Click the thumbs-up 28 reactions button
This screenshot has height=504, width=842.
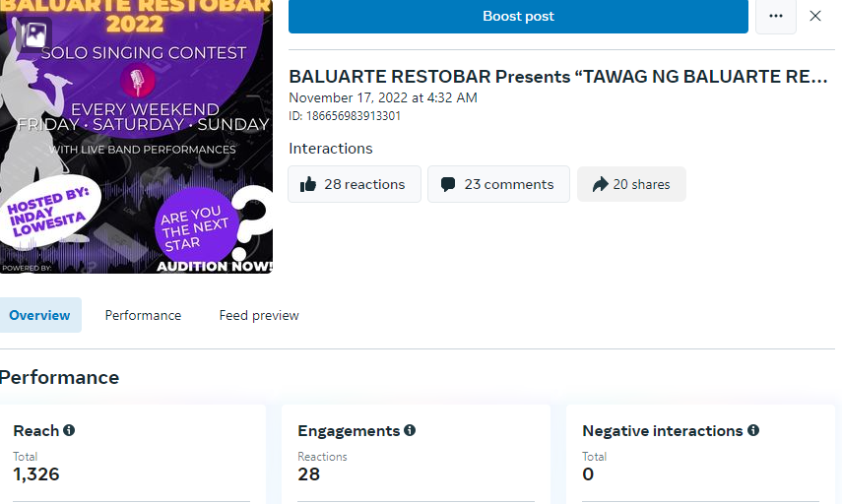click(354, 184)
